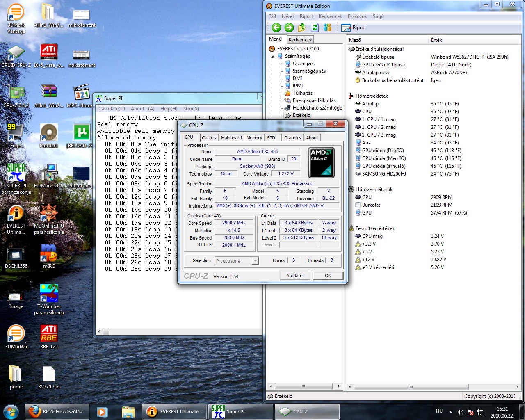Switch to Mainboard tab in CPU-Z
The height and width of the screenshot is (420, 525).
pyautogui.click(x=231, y=138)
